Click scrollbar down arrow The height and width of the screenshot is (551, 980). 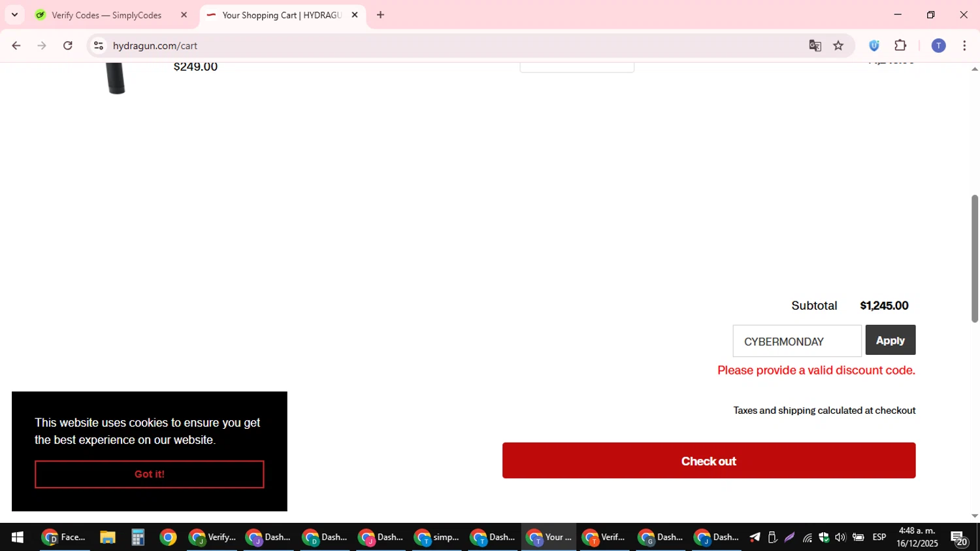click(x=975, y=516)
